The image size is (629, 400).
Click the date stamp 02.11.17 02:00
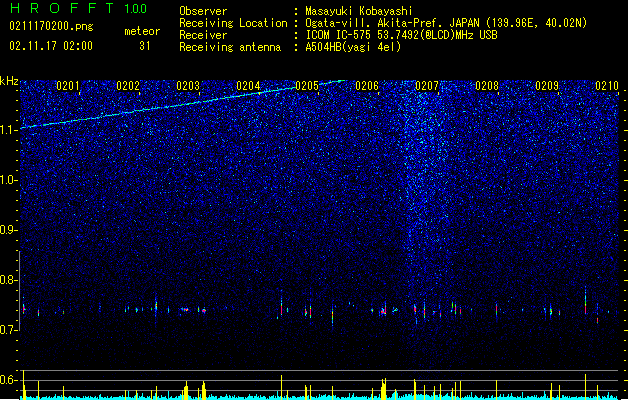pos(51,46)
